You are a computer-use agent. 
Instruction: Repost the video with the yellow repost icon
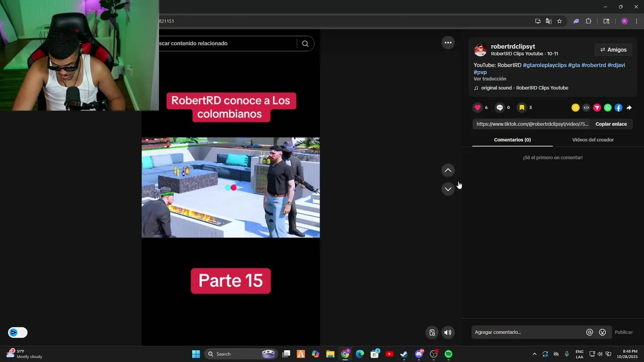point(576,108)
